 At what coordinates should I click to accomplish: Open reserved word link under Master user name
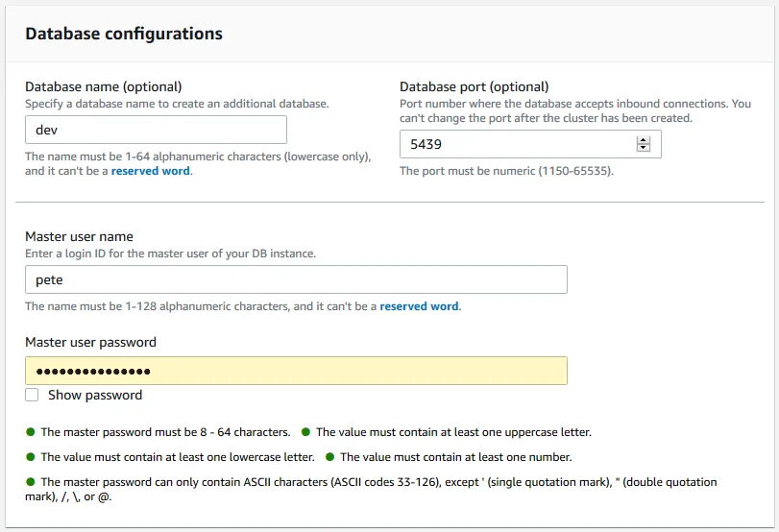click(x=420, y=306)
